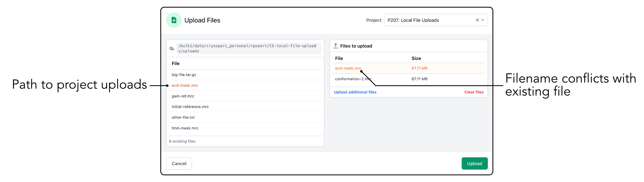
Task: Click the green Upload Files document icon
Action: [x=174, y=20]
